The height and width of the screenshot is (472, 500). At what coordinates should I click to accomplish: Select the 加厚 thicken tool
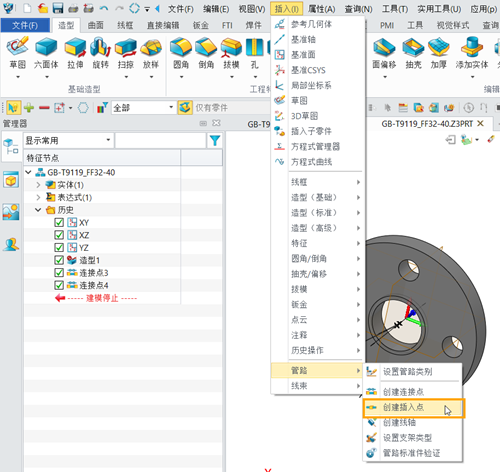[x=438, y=52]
